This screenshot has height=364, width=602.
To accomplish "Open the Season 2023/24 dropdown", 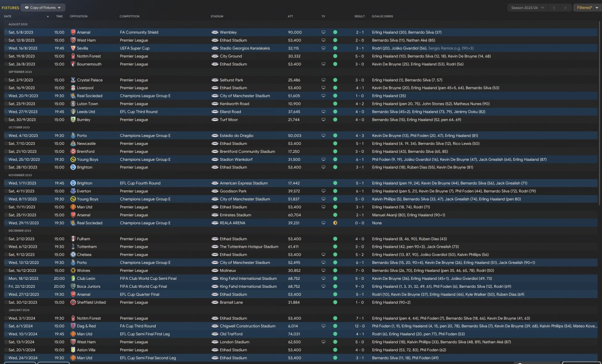I will (x=528, y=8).
